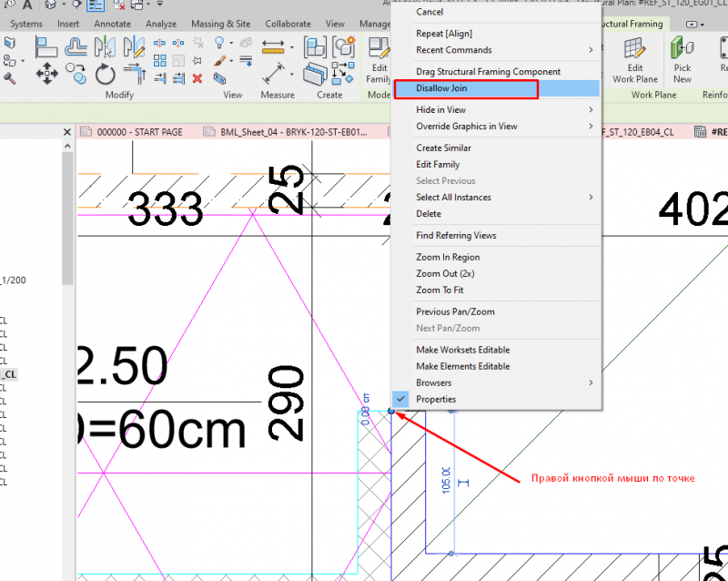Screen dimensions: 728x581
Task: Select the Move tool in Modify panel
Action: pyautogui.click(x=45, y=72)
